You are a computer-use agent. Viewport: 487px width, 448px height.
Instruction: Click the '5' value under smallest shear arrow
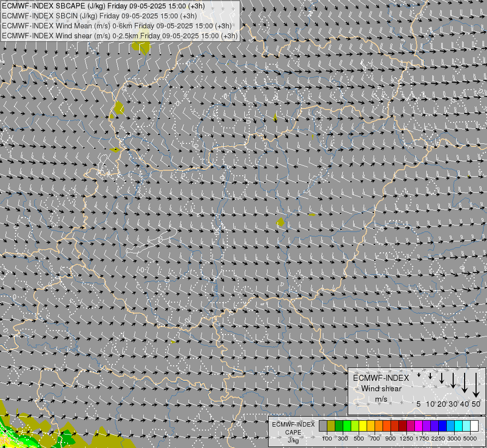pyautogui.click(x=419, y=404)
